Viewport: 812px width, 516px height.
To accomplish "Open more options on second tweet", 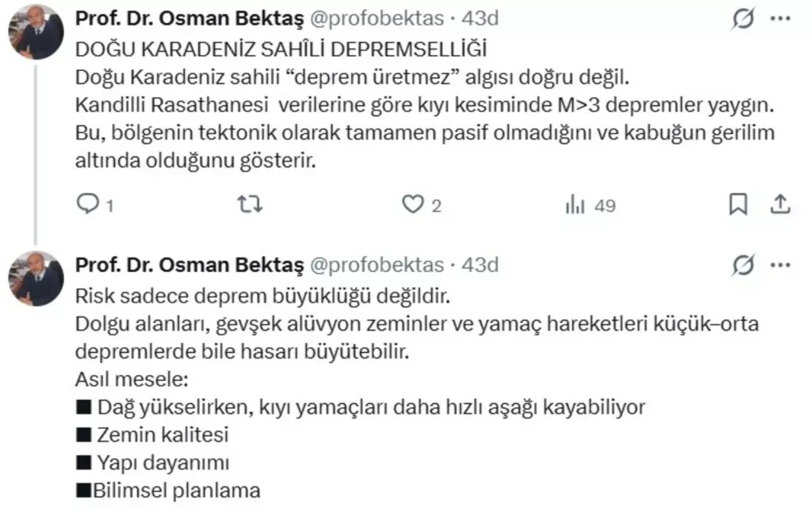I will (780, 264).
